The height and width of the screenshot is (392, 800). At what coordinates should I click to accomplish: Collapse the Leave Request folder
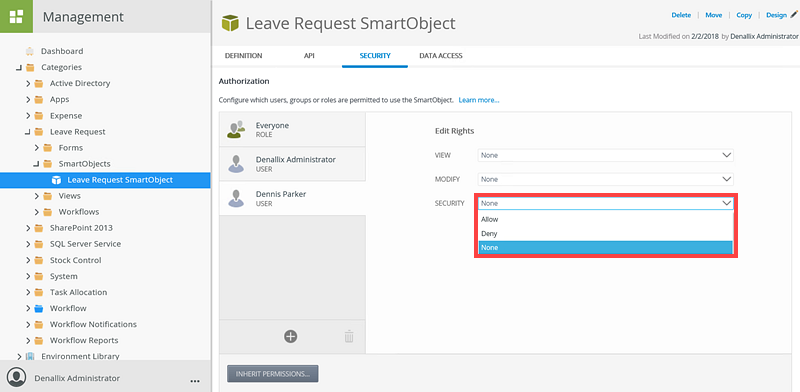click(x=28, y=132)
